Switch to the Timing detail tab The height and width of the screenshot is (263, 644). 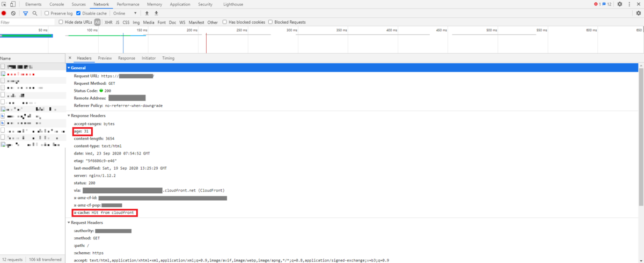coord(168,58)
